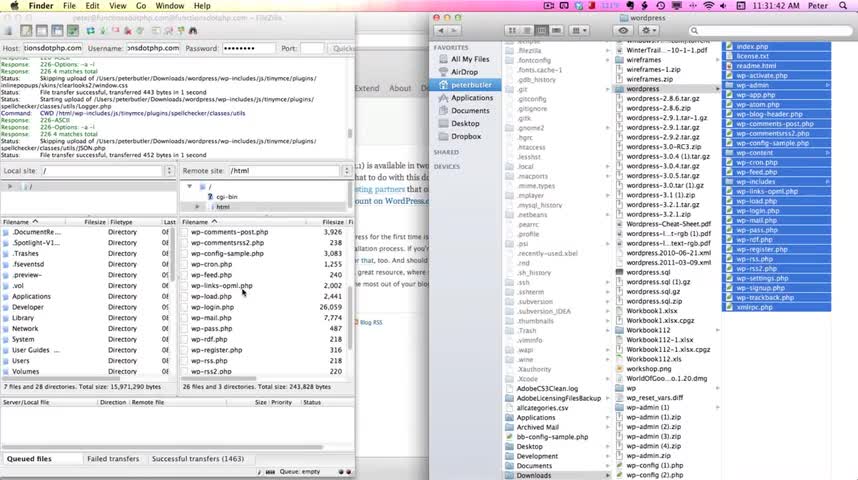The image size is (858, 480).
Task: Open the Window menu
Action: click(x=170, y=5)
